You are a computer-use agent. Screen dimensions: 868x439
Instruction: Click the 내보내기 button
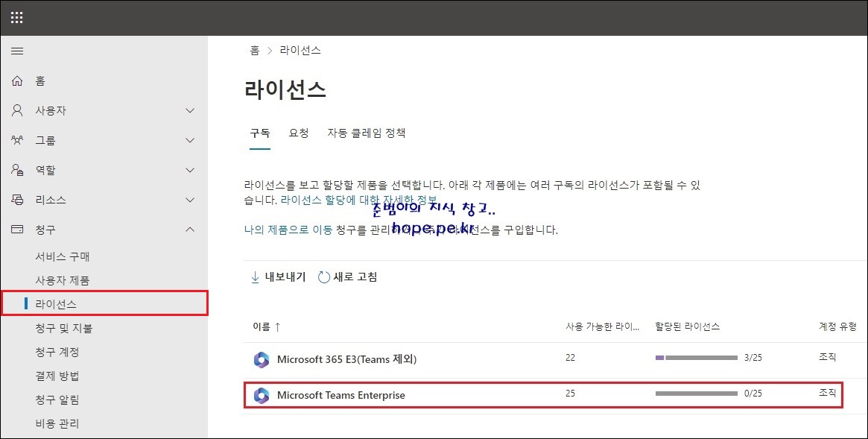click(x=279, y=277)
